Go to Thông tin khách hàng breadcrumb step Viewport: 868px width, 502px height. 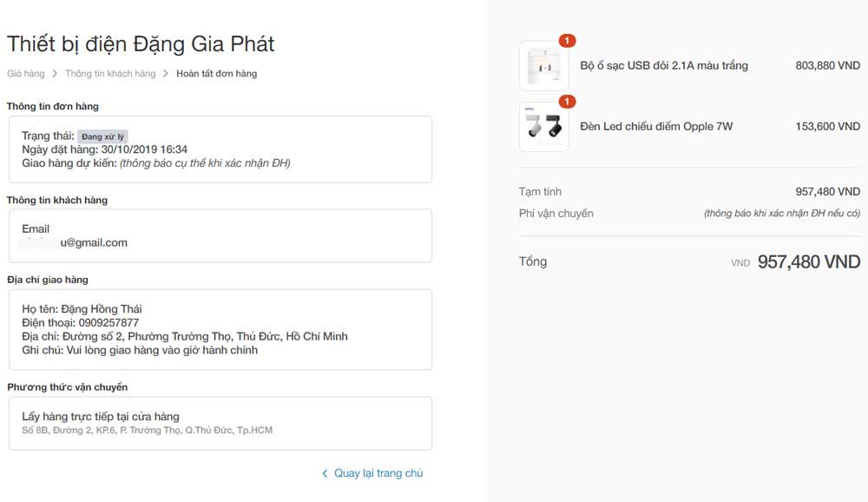point(110,74)
